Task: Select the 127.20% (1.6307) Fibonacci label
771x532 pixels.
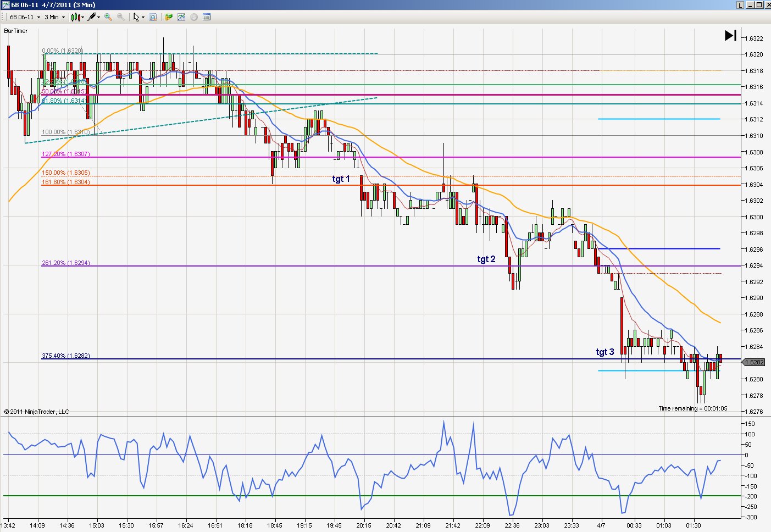Action: (x=66, y=154)
